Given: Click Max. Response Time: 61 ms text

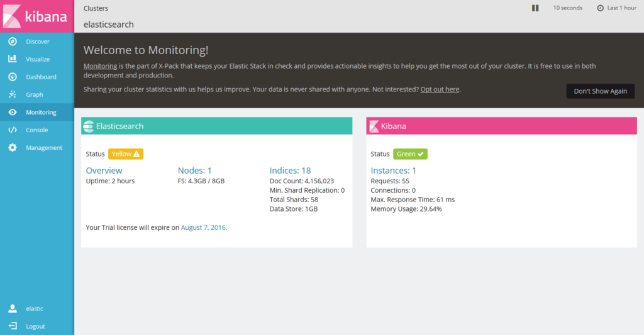Looking at the screenshot, I should tap(413, 200).
